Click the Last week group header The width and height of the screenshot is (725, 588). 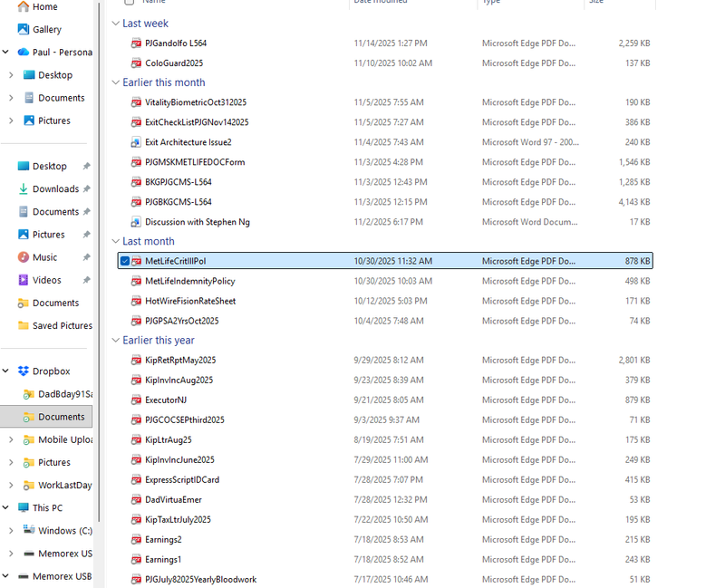(145, 24)
